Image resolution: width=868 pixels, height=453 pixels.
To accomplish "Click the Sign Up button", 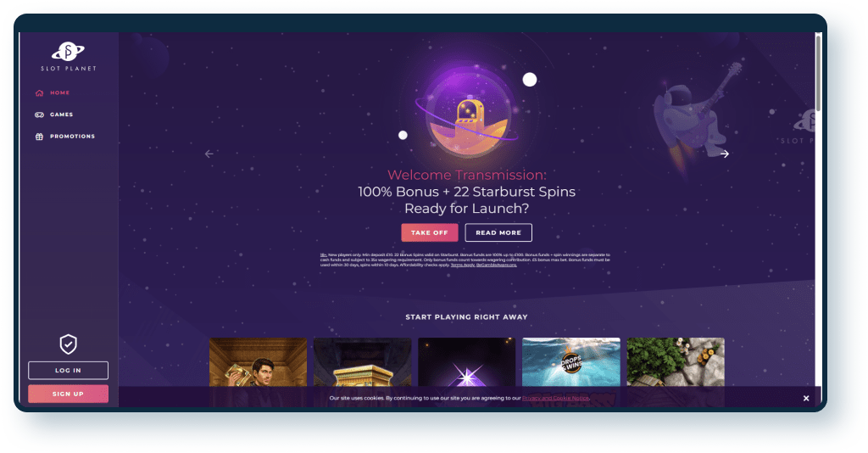I will pos(68,394).
